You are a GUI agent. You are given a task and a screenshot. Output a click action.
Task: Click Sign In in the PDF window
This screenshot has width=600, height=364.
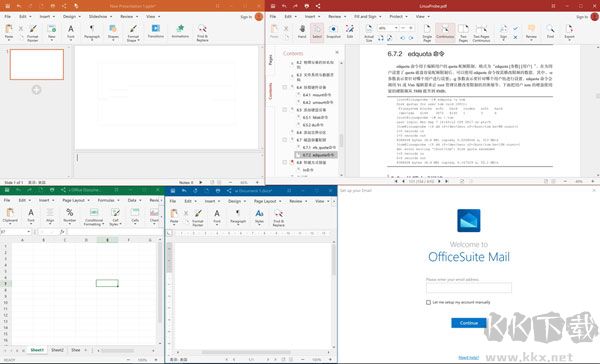(x=582, y=17)
